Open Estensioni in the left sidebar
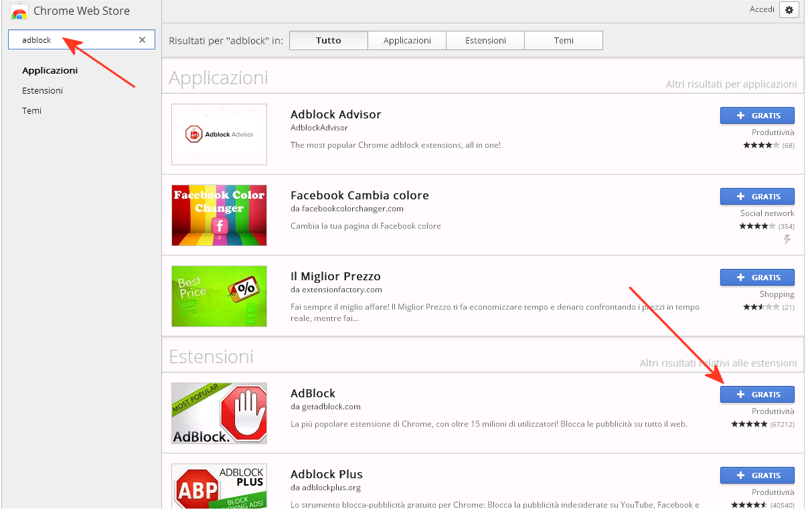Viewport: 812px width, 509px height. [x=43, y=90]
